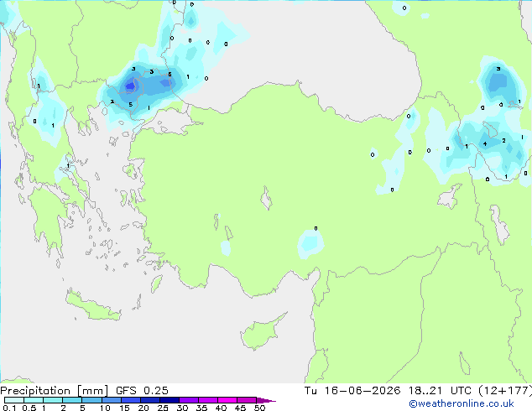Click the weatheronline.co.uk copyright link
Screen dimensions: 532x411
pyautogui.click(x=462, y=403)
